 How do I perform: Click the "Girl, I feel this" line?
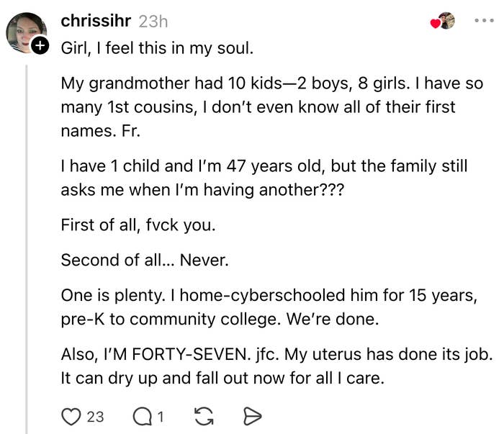[157, 49]
